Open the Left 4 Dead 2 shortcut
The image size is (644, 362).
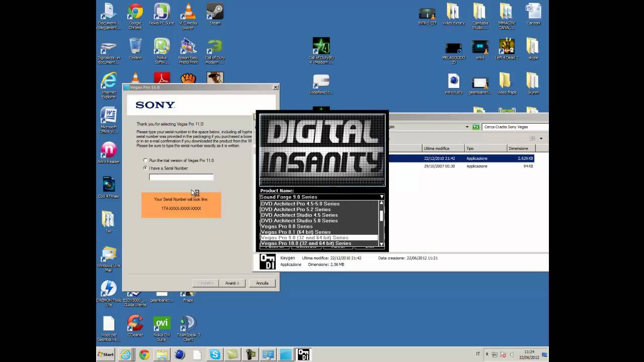(507, 49)
